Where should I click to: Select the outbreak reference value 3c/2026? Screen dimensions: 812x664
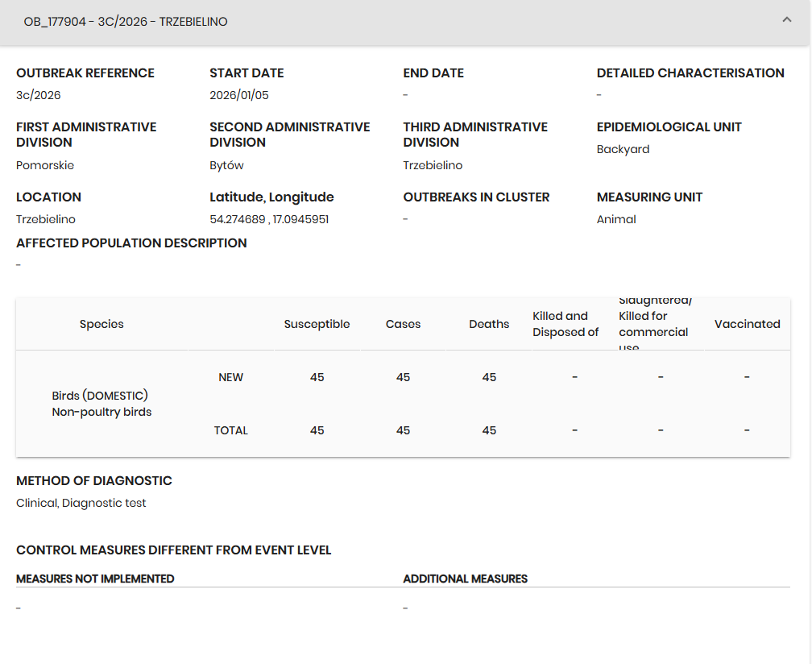39,95
